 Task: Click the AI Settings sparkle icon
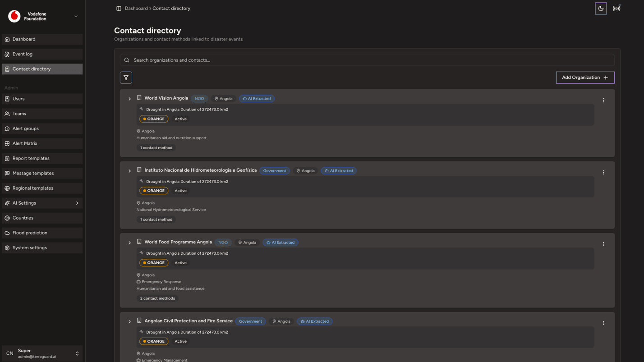(x=7, y=203)
